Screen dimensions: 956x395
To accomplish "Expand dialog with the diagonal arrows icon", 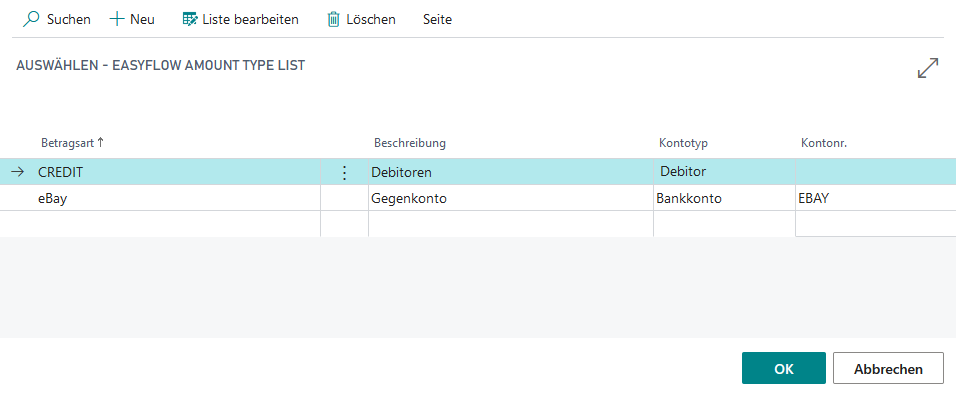I will tap(928, 68).
